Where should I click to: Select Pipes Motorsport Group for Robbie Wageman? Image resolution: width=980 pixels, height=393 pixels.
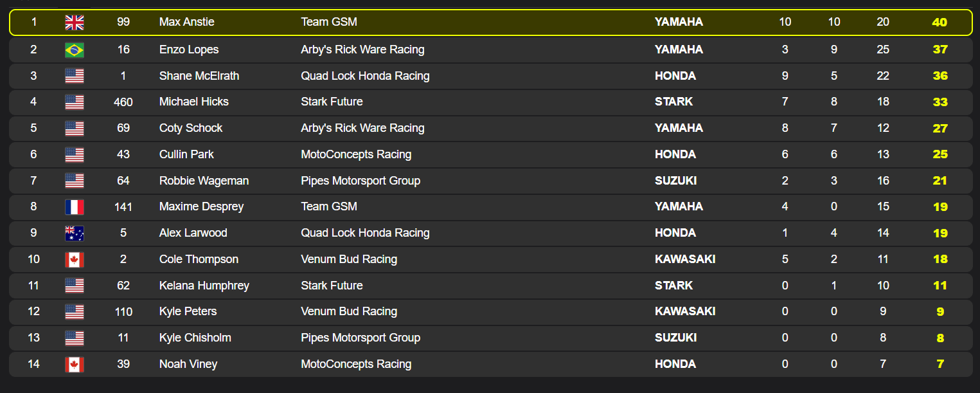point(361,181)
